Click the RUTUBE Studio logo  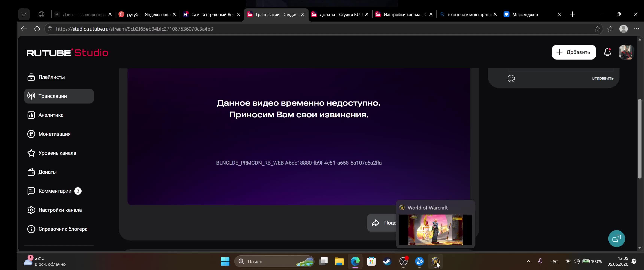(67, 53)
